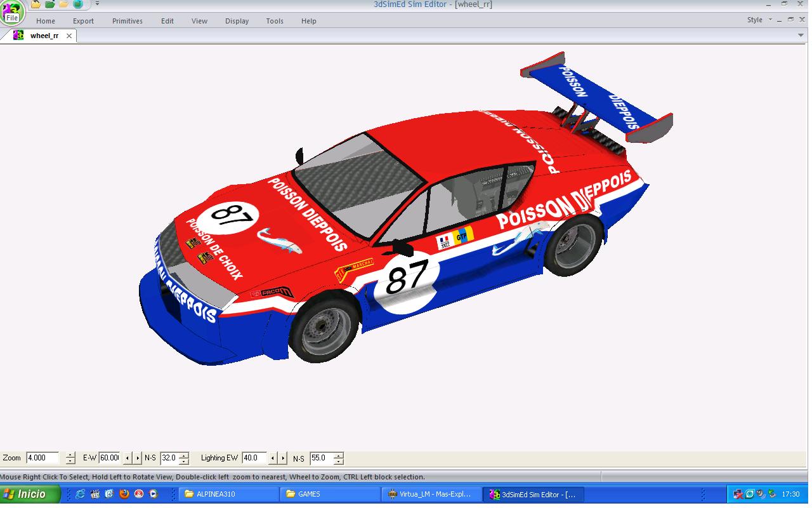Open the Help ribbon tab
812x508 pixels.
pyautogui.click(x=309, y=21)
